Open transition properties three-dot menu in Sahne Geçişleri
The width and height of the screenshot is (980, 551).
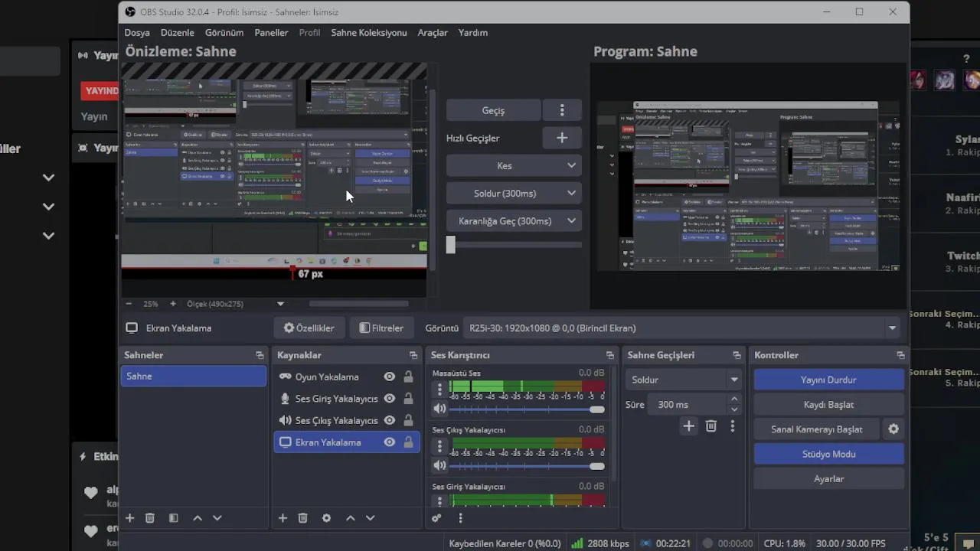click(733, 426)
